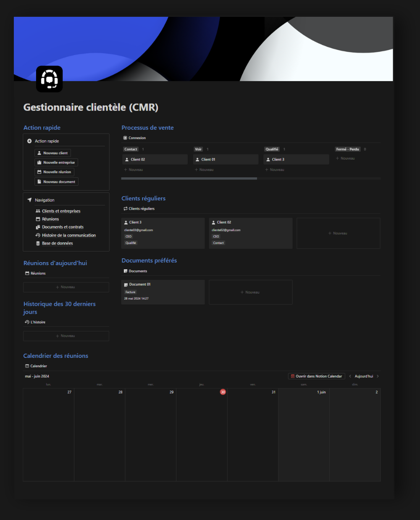Add new card under Qualifié column
Screen dimensions: 420x520
tap(275, 170)
